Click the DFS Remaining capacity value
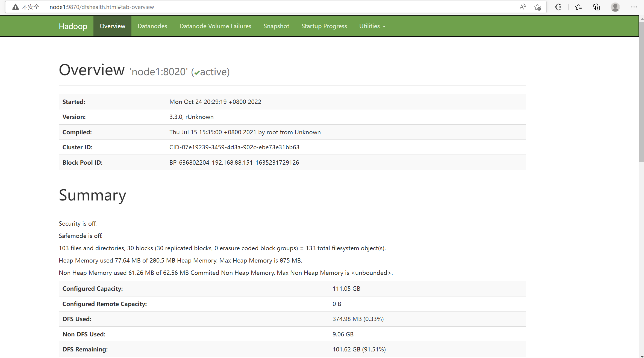This screenshot has height=358, width=644. [359, 349]
